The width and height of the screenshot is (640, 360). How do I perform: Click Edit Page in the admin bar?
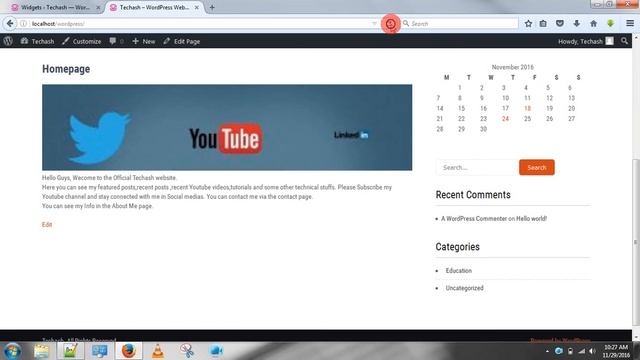coord(182,41)
